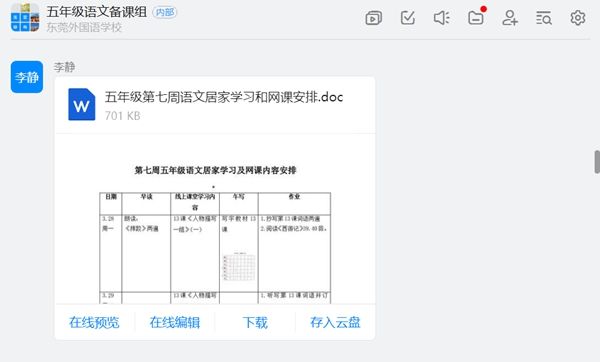Click the 在线预览 button

(94, 322)
